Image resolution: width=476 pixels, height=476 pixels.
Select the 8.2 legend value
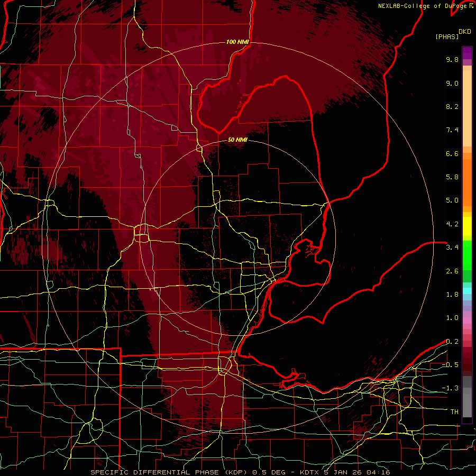coord(452,106)
